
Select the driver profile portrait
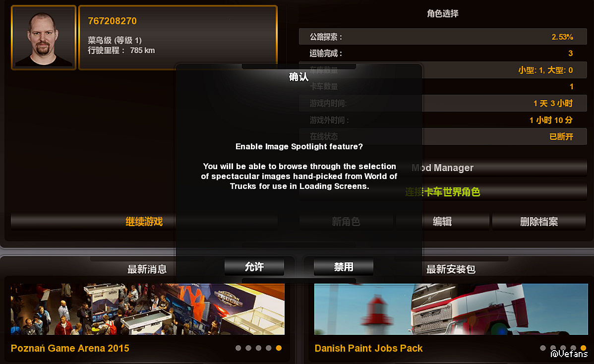tap(44, 38)
